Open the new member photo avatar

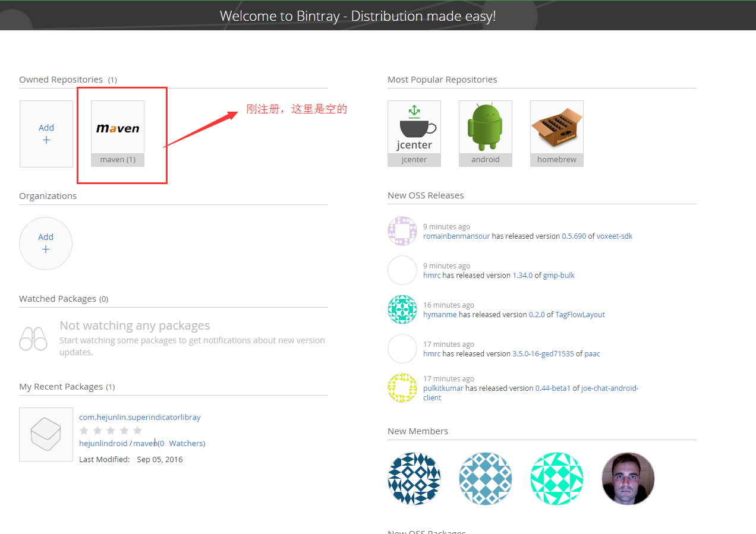(x=628, y=479)
